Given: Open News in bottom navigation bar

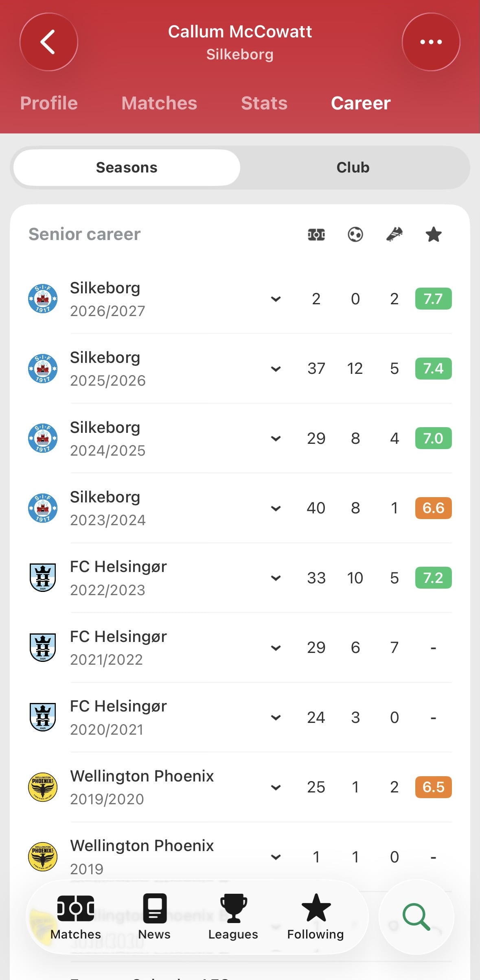Looking at the screenshot, I should coord(154,917).
